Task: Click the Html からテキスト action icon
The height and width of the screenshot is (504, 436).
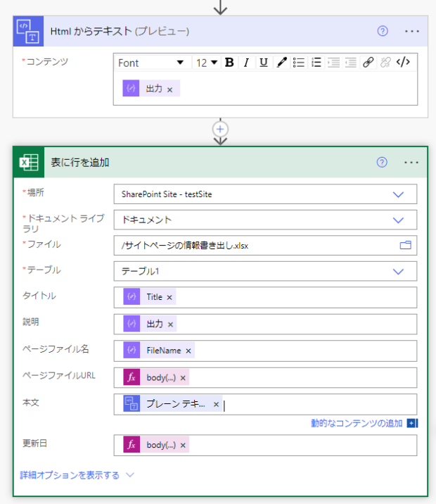Action: [28, 31]
